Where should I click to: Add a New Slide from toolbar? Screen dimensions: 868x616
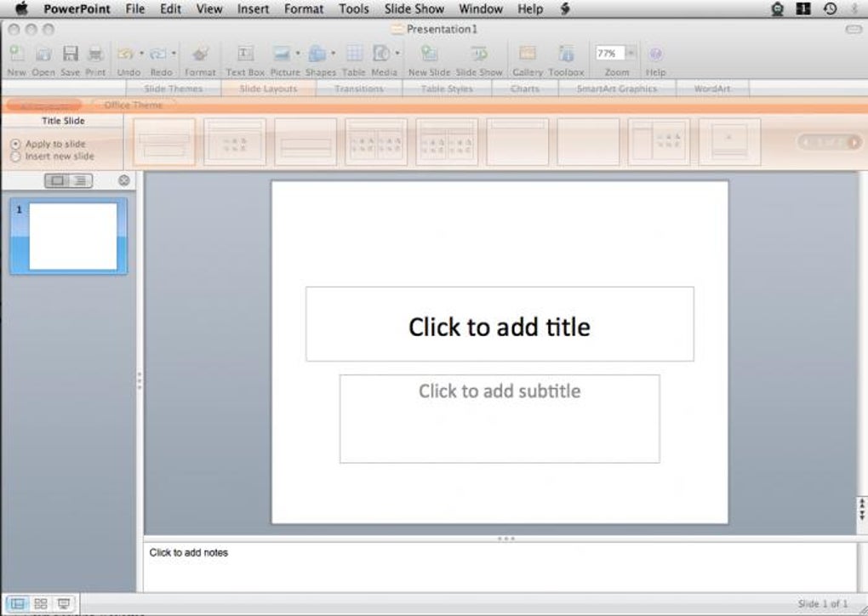click(429, 54)
